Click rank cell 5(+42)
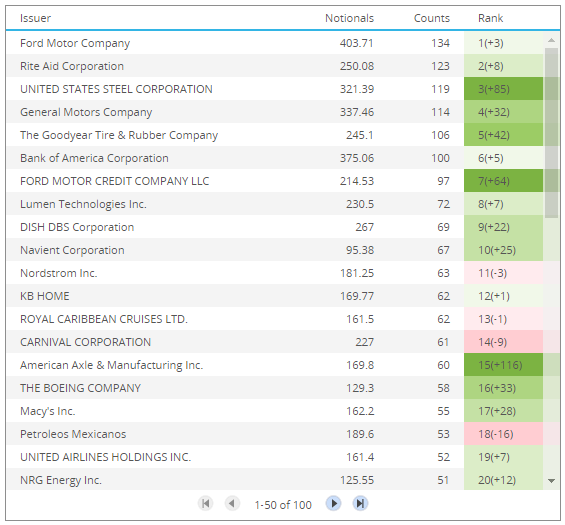This screenshot has height=525, width=565. [503, 135]
